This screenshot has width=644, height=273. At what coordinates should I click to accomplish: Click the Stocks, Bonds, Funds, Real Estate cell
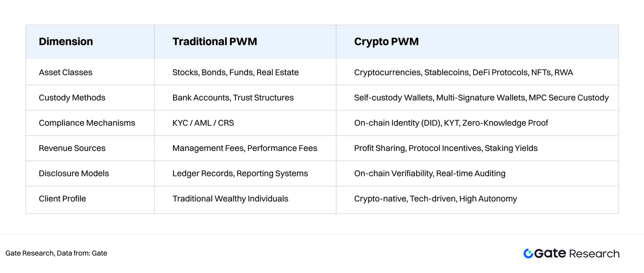pos(235,72)
